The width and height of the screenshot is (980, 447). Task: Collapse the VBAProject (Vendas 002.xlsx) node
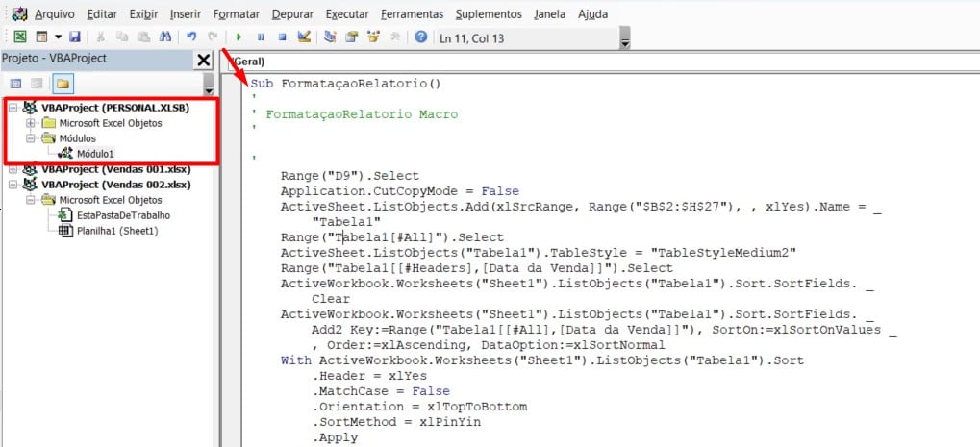[13, 185]
